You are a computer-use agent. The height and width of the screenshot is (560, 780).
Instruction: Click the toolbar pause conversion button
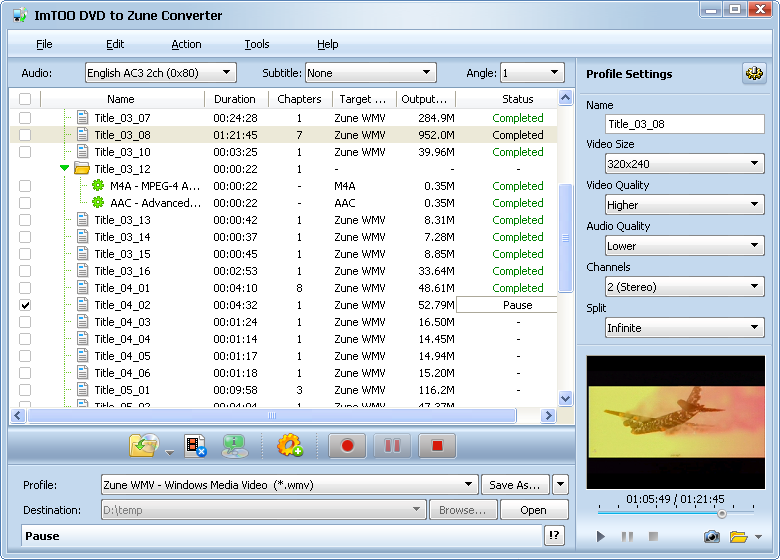click(392, 446)
